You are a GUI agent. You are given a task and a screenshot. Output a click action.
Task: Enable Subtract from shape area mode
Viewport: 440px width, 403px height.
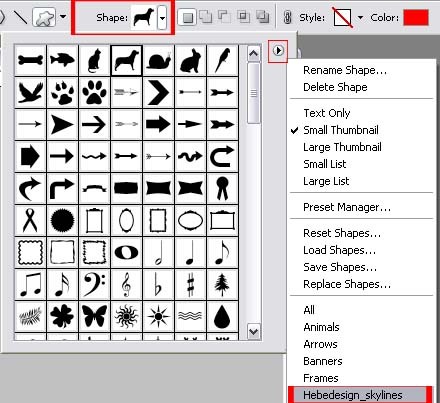(x=224, y=17)
